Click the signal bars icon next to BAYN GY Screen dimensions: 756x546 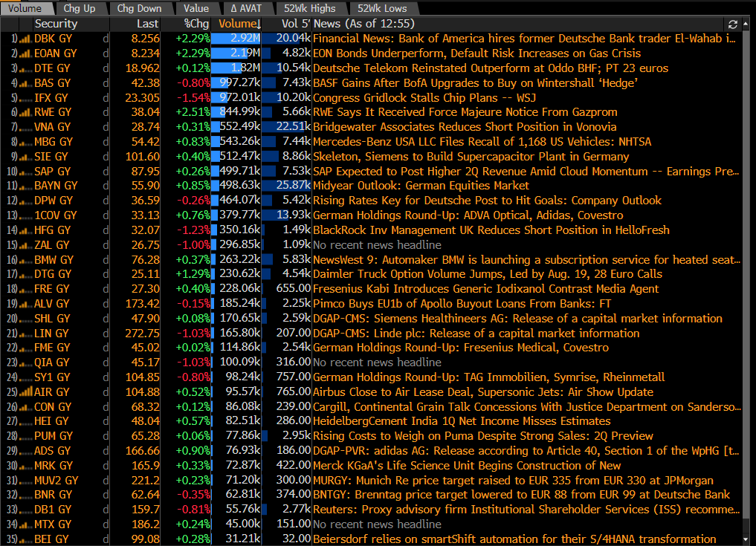coord(25,186)
